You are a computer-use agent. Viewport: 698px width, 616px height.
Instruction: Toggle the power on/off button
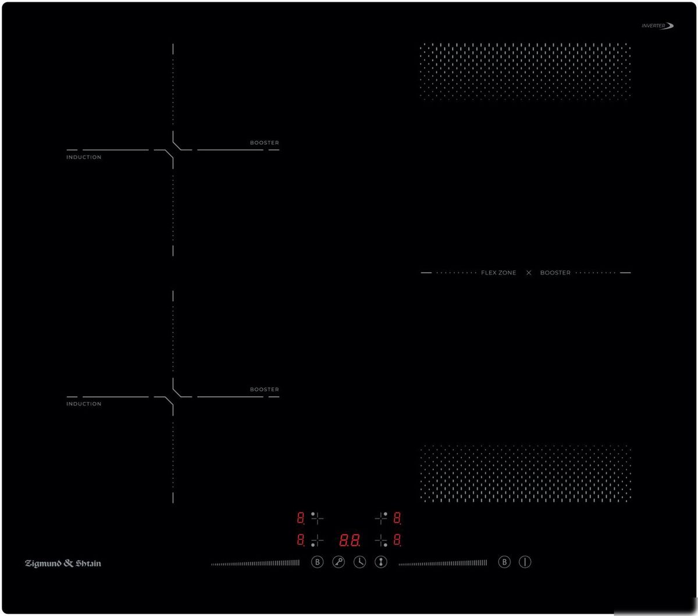point(525,562)
